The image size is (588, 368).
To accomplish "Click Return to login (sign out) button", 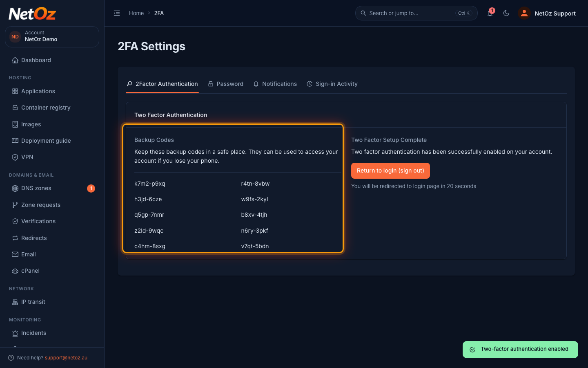I will (390, 171).
